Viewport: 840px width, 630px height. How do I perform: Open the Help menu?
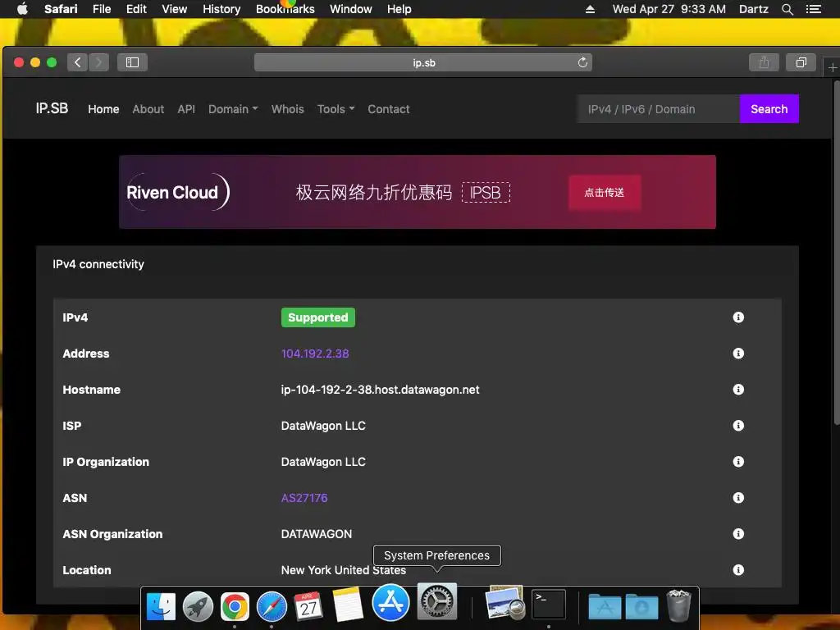click(x=399, y=9)
